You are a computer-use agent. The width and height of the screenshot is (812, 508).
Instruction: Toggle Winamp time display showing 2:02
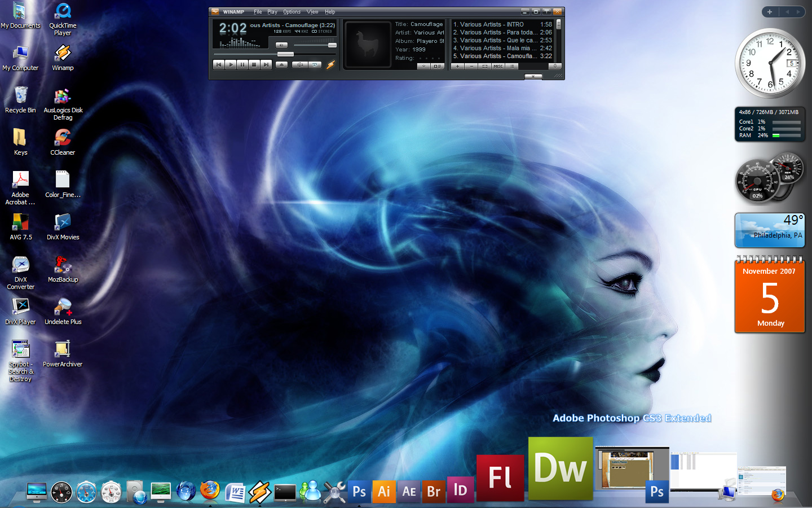click(x=233, y=28)
